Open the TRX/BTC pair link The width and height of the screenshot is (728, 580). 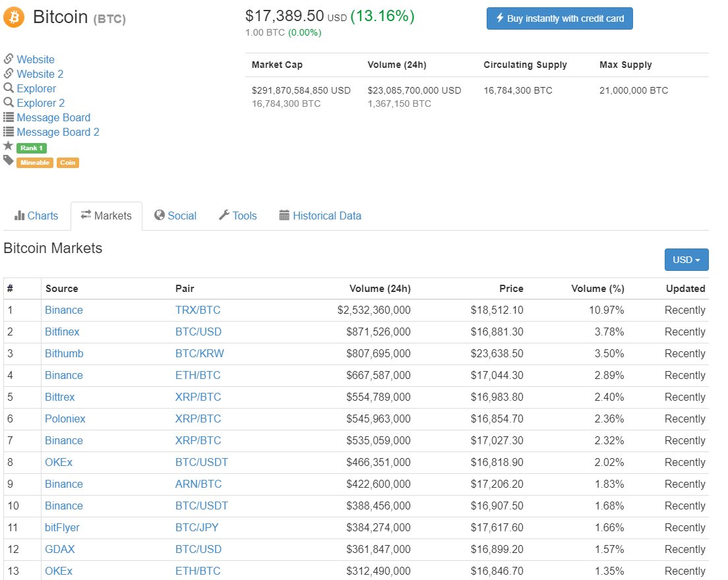[x=198, y=310]
